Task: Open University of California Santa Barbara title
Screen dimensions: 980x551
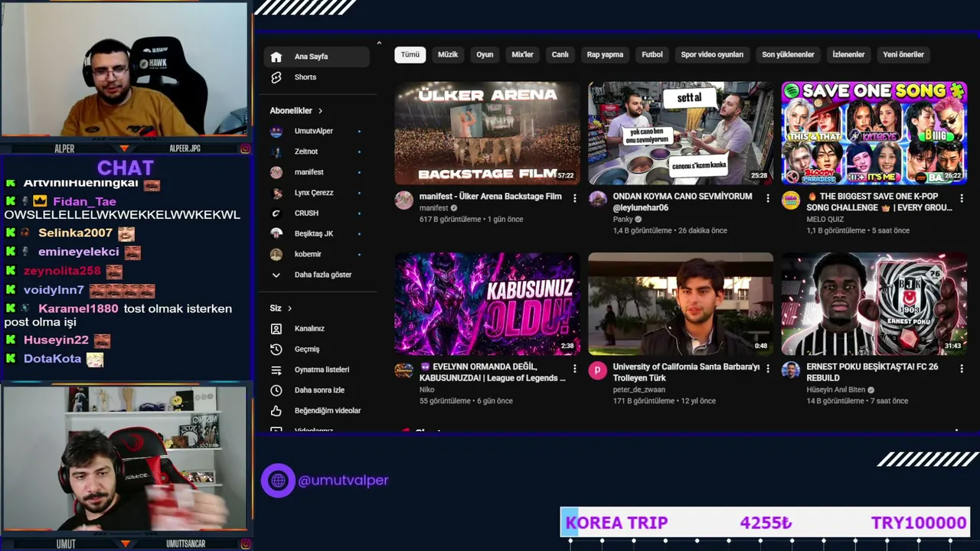Action: click(x=686, y=373)
